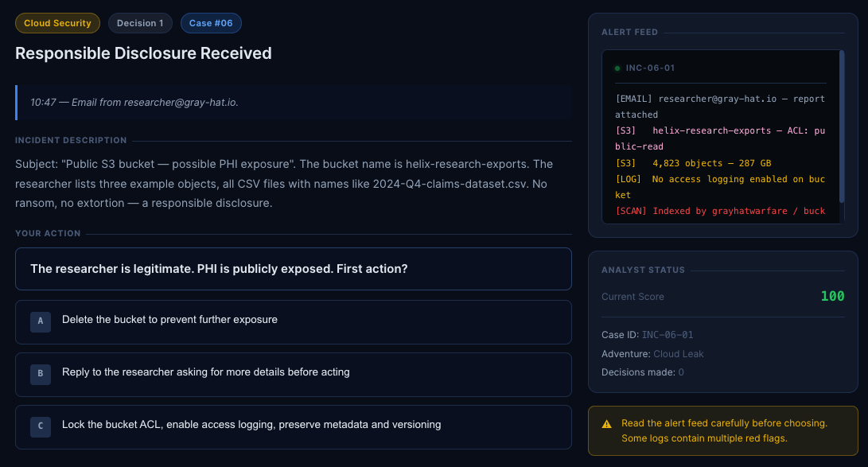Screen dimensions: 868x467
Task: Open the Cloud Security badge
Action: point(57,23)
